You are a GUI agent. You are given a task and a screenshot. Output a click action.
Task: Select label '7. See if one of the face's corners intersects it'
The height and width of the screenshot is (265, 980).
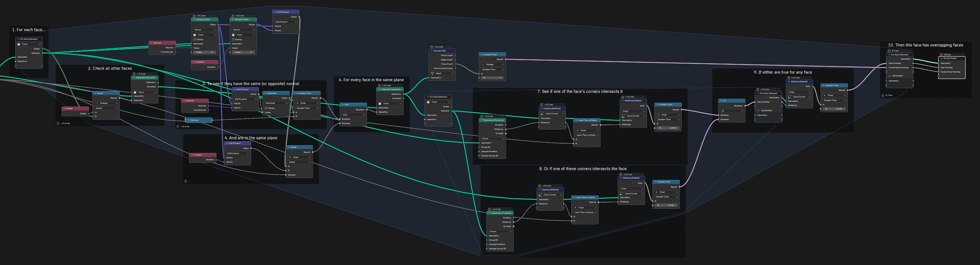[580, 91]
